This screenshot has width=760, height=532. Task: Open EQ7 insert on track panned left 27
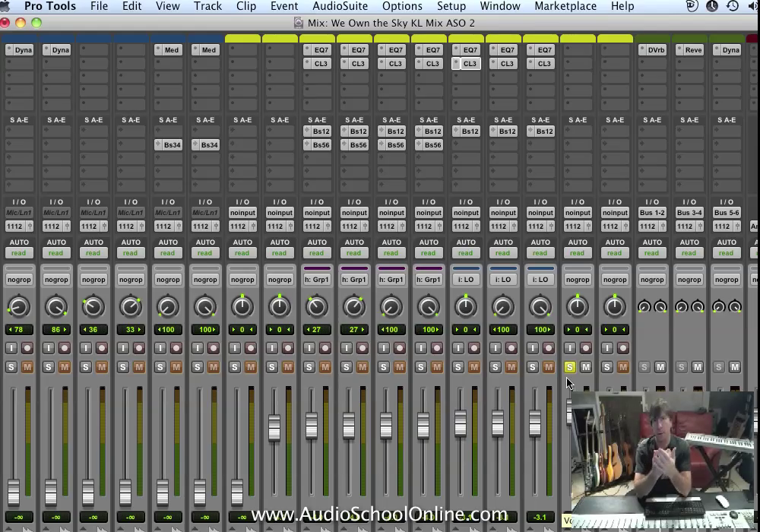pos(321,50)
